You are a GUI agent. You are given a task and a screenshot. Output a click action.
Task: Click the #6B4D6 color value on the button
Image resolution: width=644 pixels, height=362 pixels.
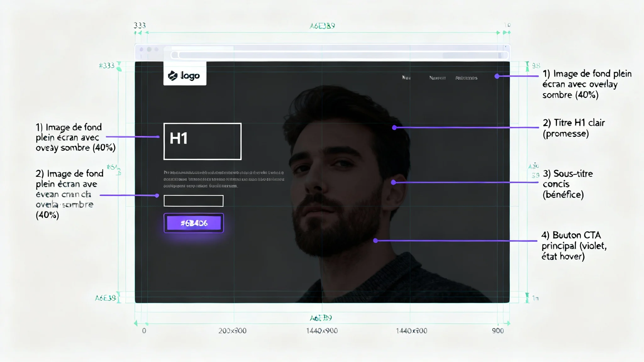(193, 222)
